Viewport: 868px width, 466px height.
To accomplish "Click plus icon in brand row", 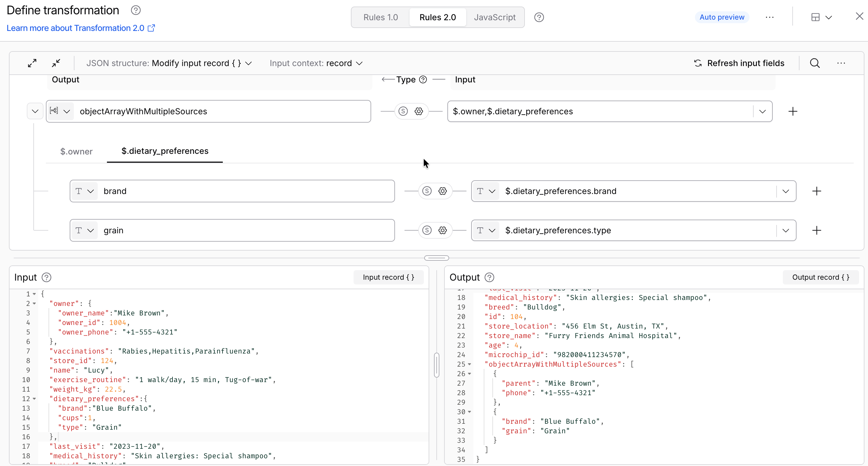I will click(x=816, y=191).
